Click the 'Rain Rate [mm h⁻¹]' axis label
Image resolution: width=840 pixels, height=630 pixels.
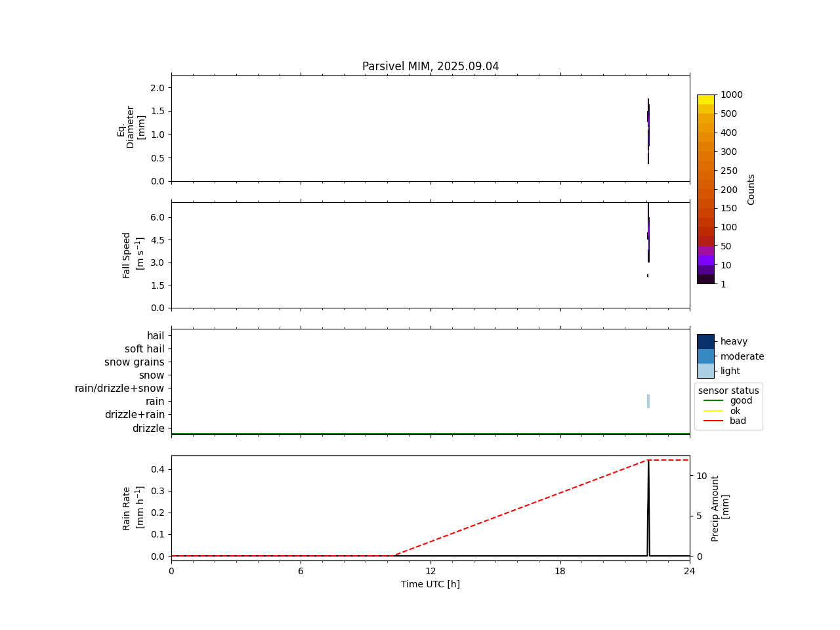[133, 508]
